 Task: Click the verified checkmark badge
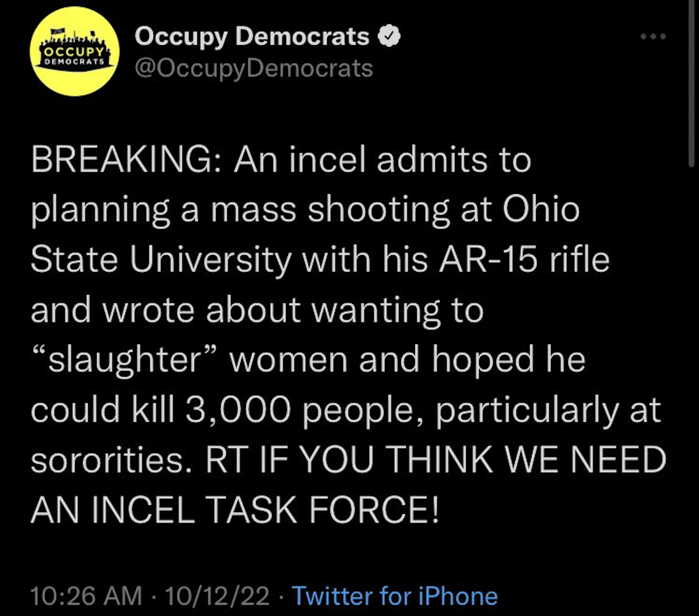[389, 35]
